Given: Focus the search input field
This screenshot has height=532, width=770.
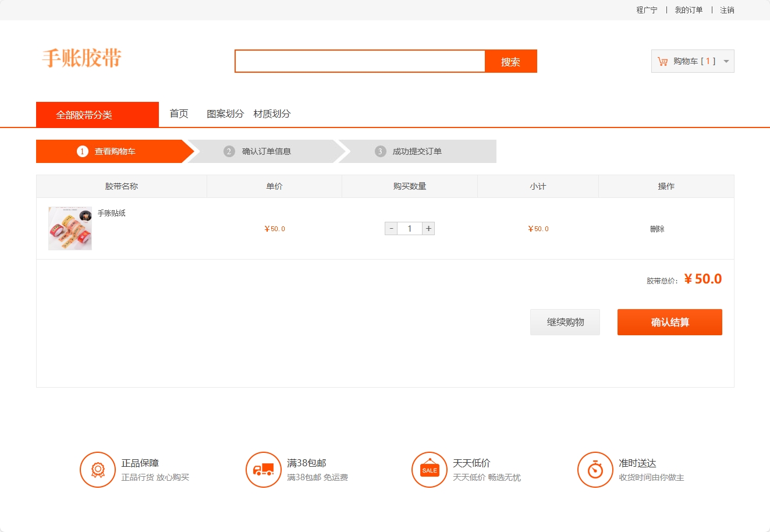Looking at the screenshot, I should click(360, 61).
